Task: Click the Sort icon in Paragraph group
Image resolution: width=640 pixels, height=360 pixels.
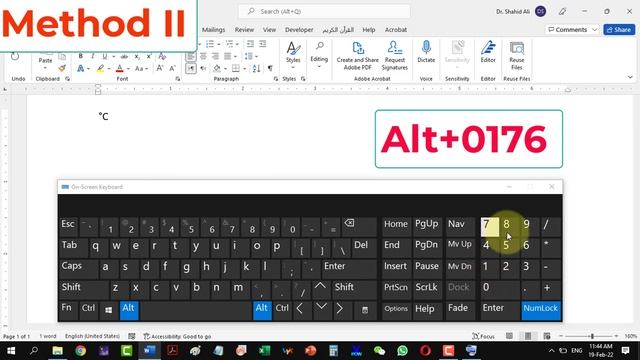Action: (x=256, y=68)
